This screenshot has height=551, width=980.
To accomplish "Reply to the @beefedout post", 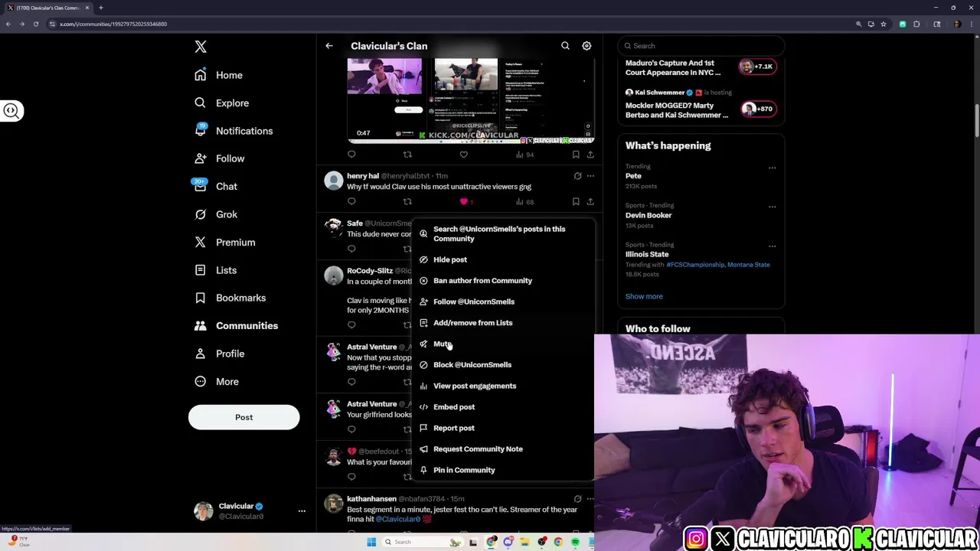I will [351, 477].
